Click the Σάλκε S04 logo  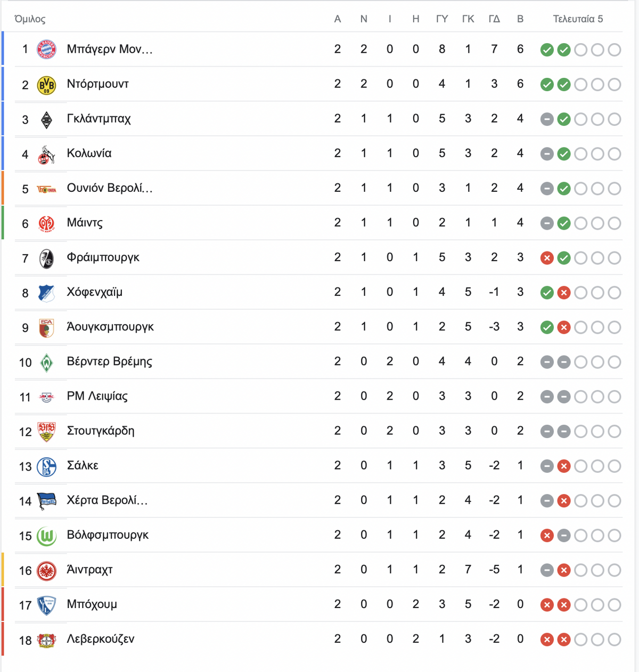click(46, 466)
